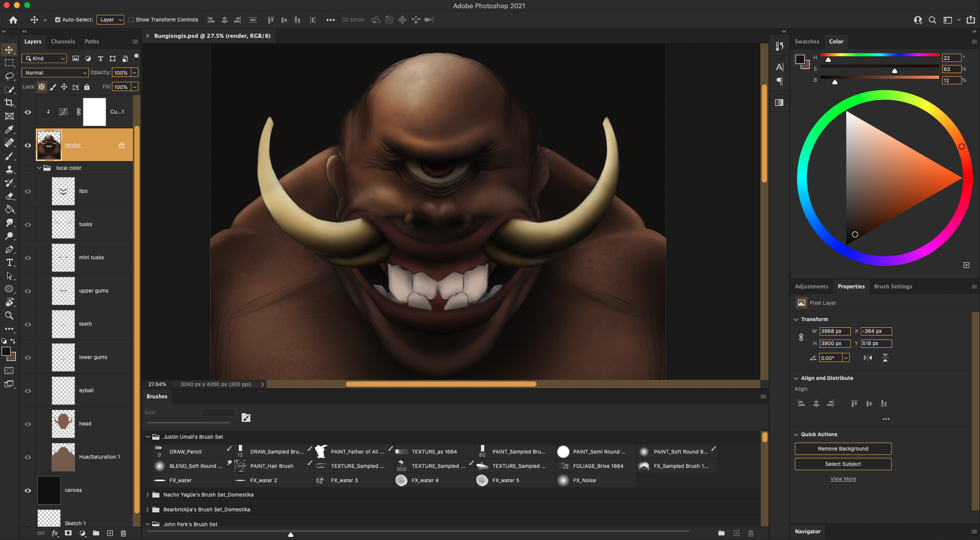Select the Clone Stamp tool
This screenshot has width=980, height=540.
[x=9, y=169]
